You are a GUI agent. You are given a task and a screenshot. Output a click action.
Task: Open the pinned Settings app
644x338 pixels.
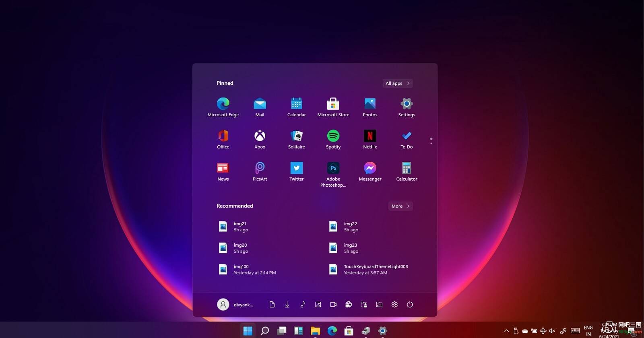(407, 107)
